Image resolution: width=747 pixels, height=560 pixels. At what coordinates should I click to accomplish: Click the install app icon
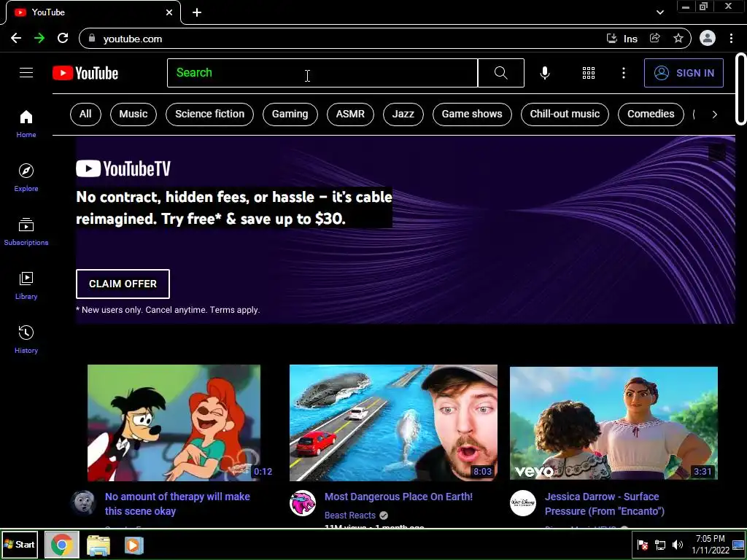point(612,39)
